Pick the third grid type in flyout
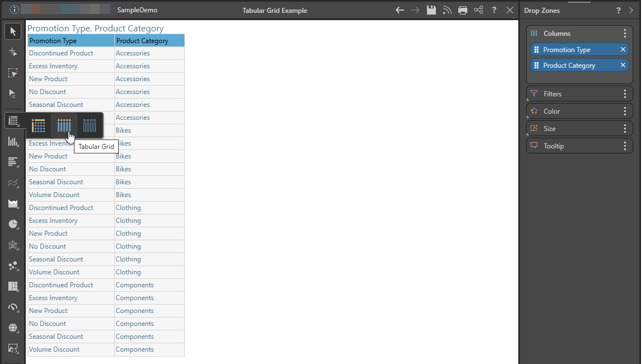Viewport: 641px width, 364px height. [x=90, y=125]
